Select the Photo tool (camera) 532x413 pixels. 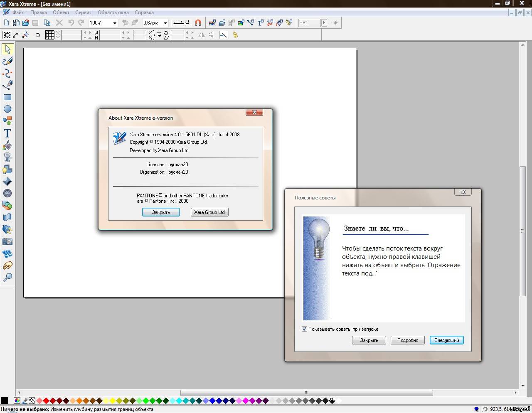point(7,241)
